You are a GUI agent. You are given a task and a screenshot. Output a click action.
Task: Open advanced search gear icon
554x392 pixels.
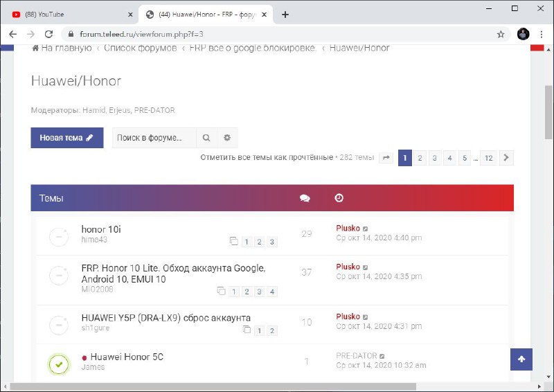[x=227, y=138]
